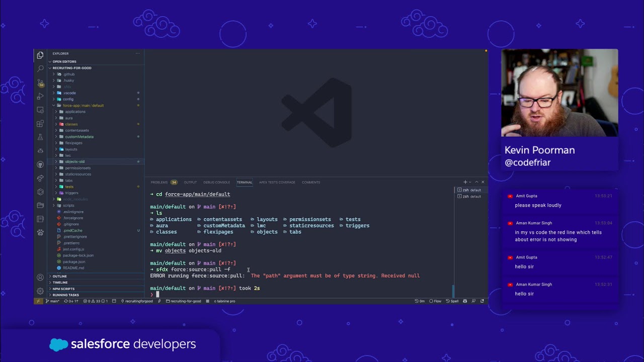Open new terminal launch profile dropdown

click(x=470, y=182)
